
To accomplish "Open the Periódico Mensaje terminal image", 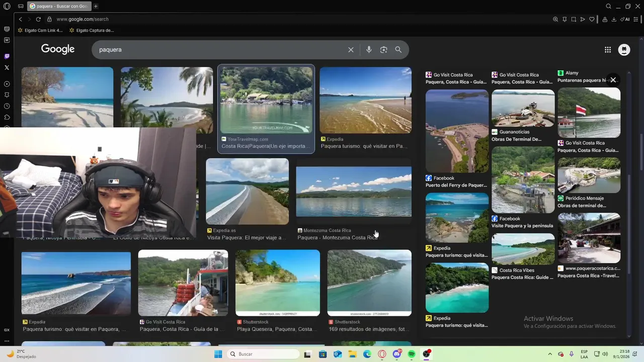I will 589,175.
